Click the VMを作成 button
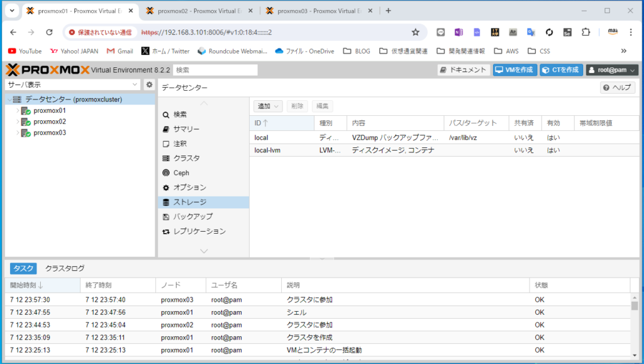644x364 pixels. tap(514, 70)
